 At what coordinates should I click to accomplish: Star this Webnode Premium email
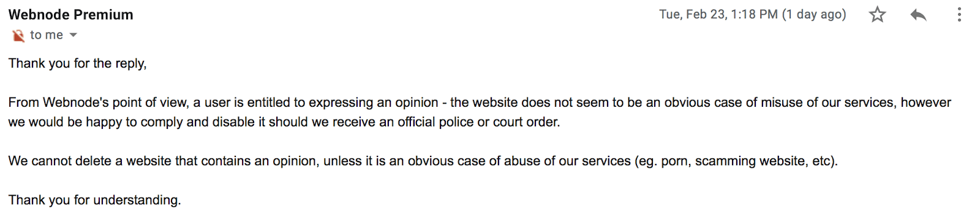click(877, 15)
